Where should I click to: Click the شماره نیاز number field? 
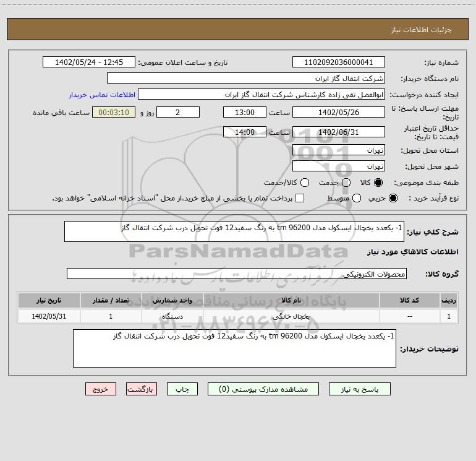[x=338, y=62]
